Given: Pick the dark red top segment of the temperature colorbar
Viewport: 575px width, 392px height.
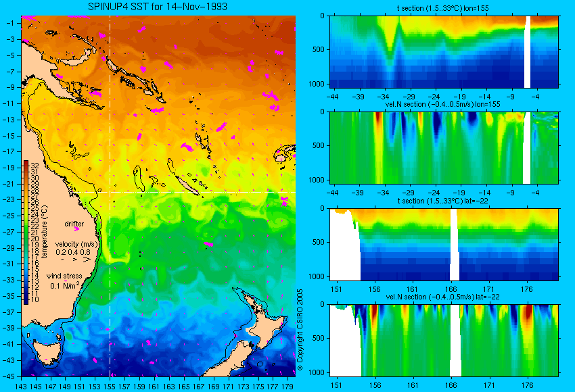Looking at the screenshot, I should pyautogui.click(x=26, y=164).
